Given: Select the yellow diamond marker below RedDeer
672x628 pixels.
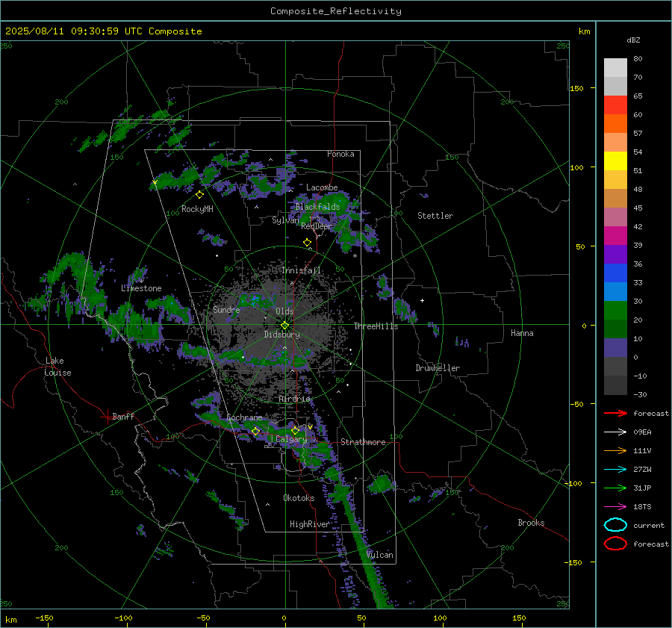Looking at the screenshot, I should click(x=307, y=243).
